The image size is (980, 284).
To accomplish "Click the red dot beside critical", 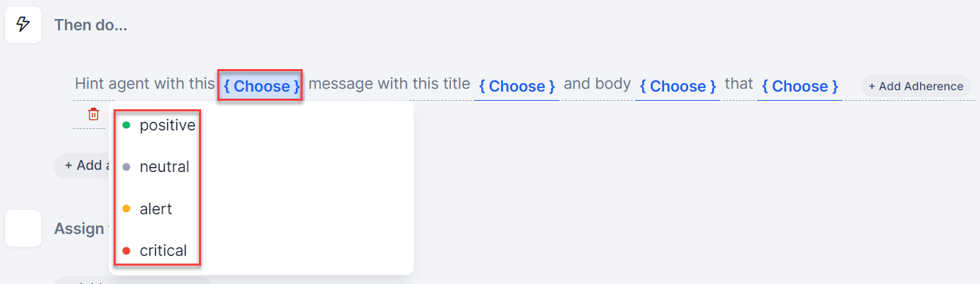I will [126, 250].
